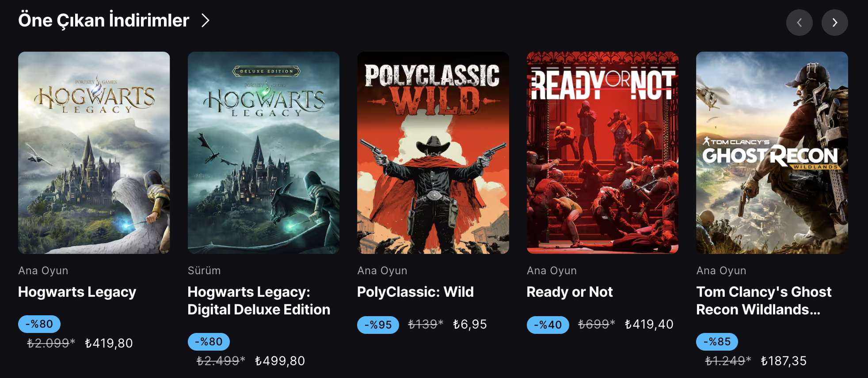Open Tom Clancy's Ghost Recon Wildlands title
Screen dimensions: 868x378
763,301
